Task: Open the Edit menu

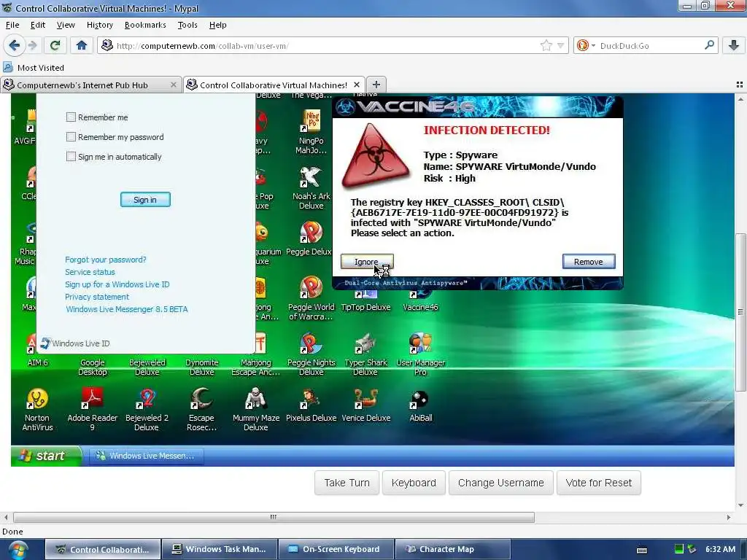Action: click(x=38, y=25)
